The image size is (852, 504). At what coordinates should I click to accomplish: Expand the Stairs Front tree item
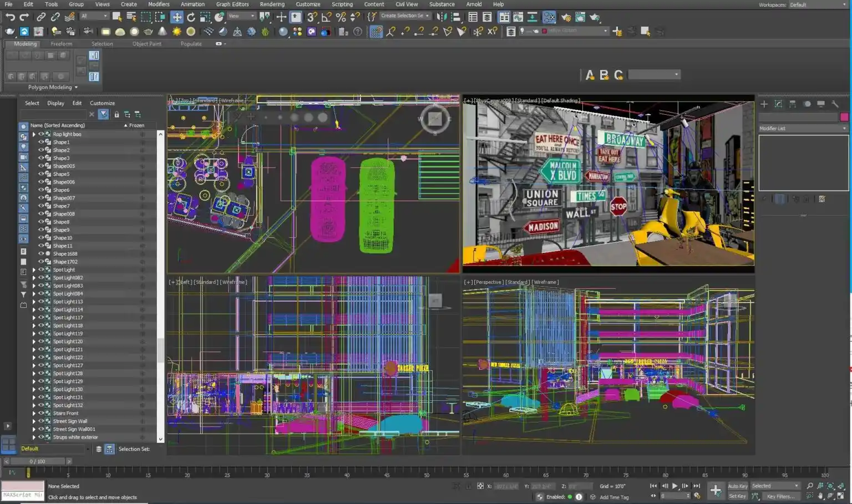click(x=34, y=413)
